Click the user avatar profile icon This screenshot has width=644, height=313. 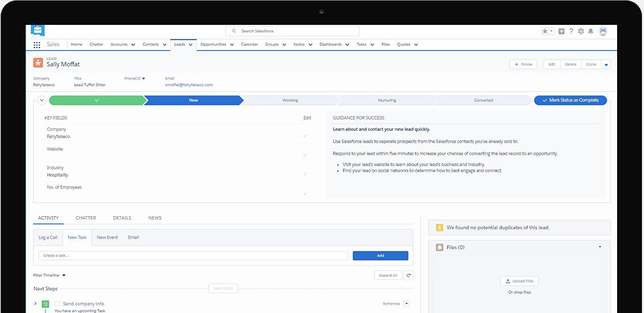coord(603,31)
